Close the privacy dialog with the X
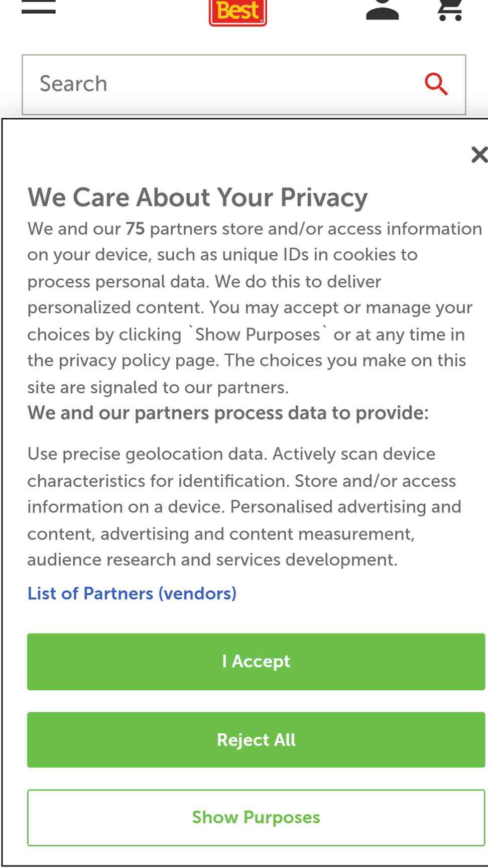488x868 pixels. coord(479,154)
